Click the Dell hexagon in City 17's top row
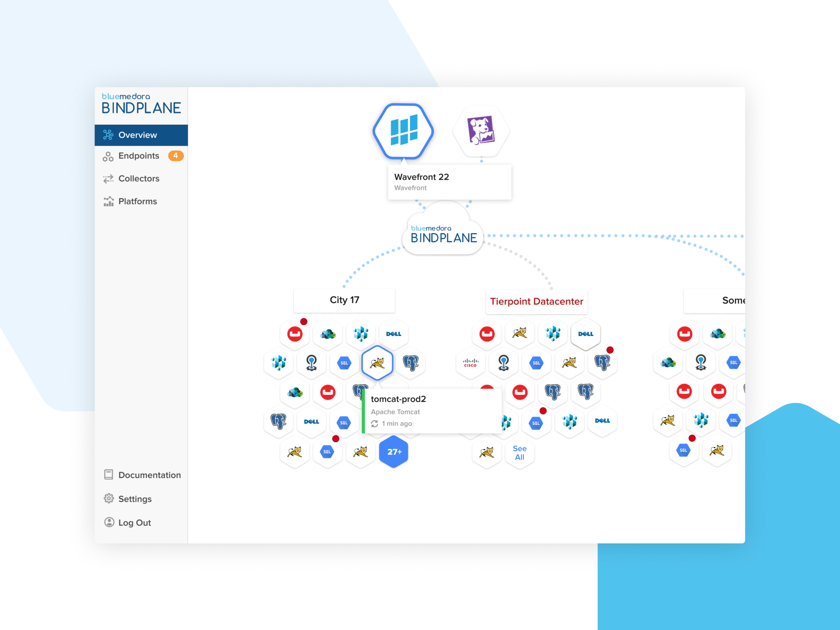The width and height of the screenshot is (840, 630). [394, 334]
